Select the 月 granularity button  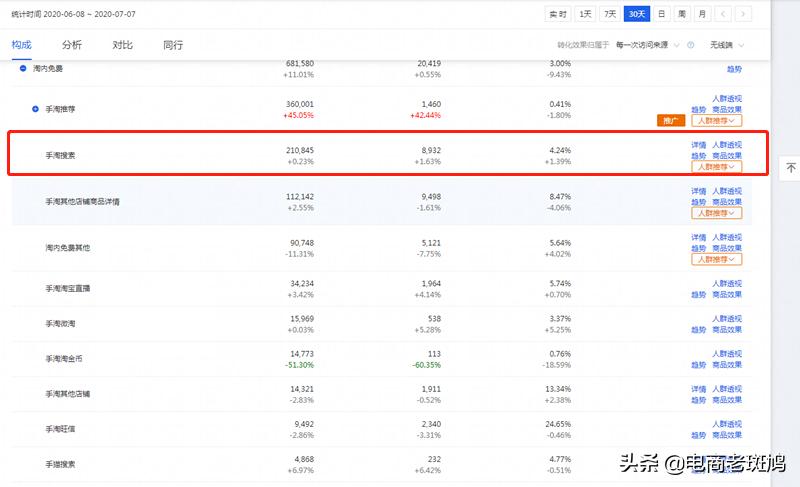pos(702,14)
